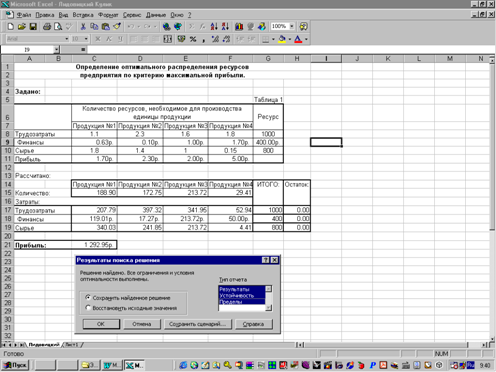The image size is (496, 372).
Task: Select 'Восстановить исходные значения' radio option
Action: [x=88, y=308]
